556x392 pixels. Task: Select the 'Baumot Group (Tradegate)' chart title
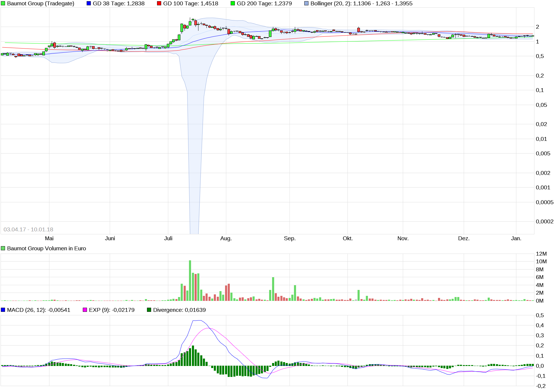click(41, 4)
